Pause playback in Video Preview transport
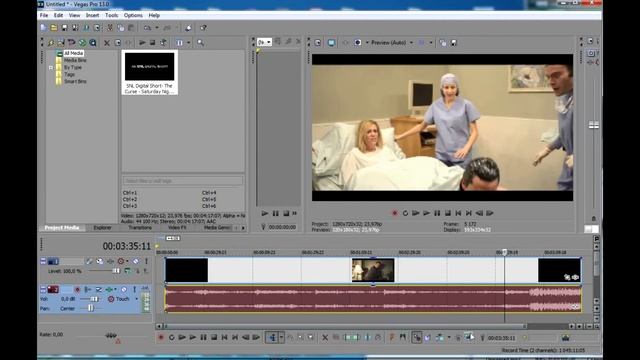The width and height of the screenshot is (640, 360). coord(437,213)
